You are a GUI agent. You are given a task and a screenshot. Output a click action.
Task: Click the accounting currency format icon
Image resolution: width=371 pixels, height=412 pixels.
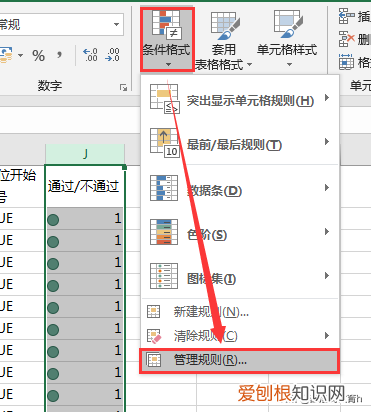point(6,55)
